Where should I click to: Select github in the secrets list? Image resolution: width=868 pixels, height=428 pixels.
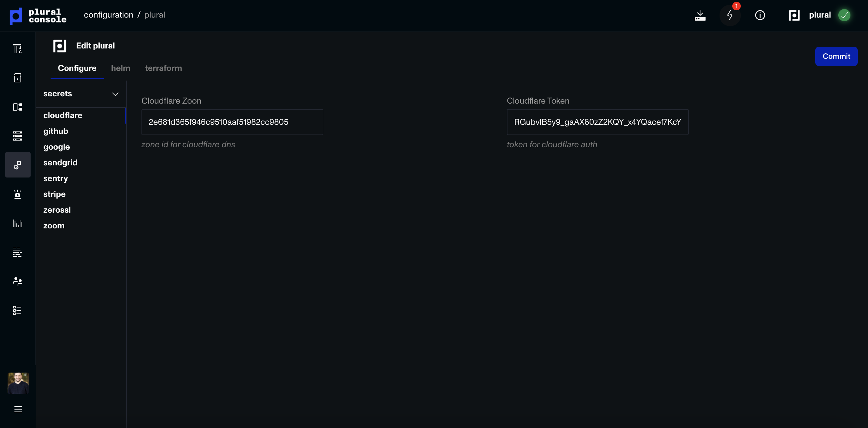[x=56, y=131]
